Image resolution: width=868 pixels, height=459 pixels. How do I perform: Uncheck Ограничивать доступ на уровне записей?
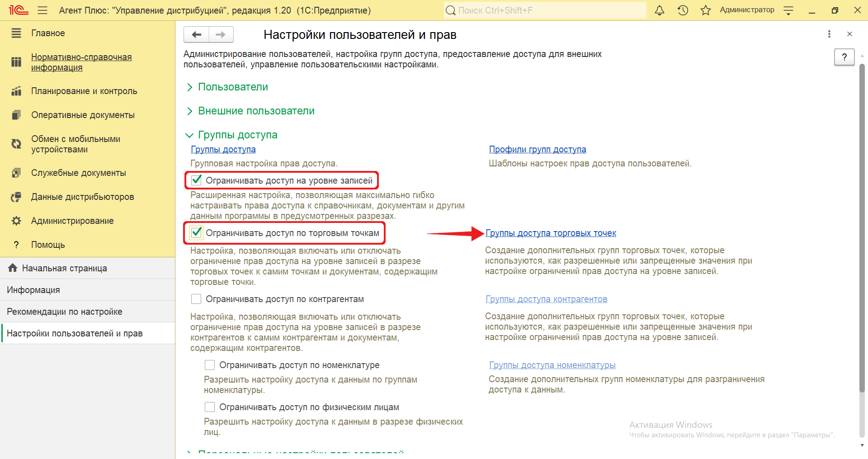pos(196,180)
